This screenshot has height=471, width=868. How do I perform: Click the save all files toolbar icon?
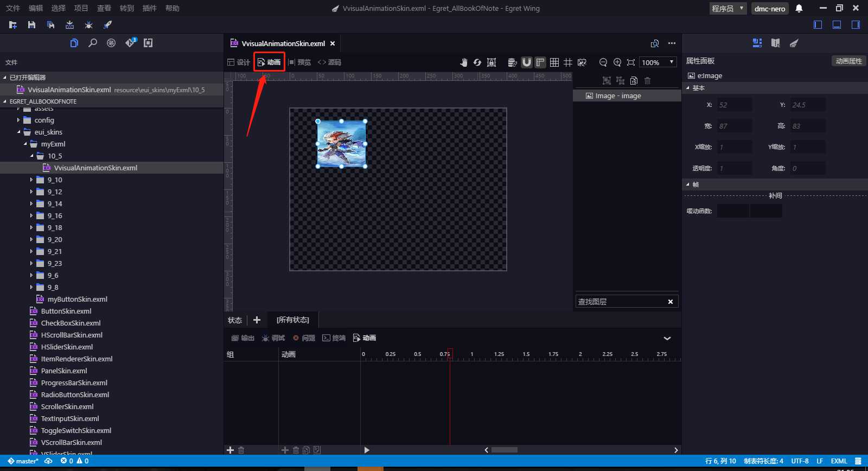click(50, 25)
